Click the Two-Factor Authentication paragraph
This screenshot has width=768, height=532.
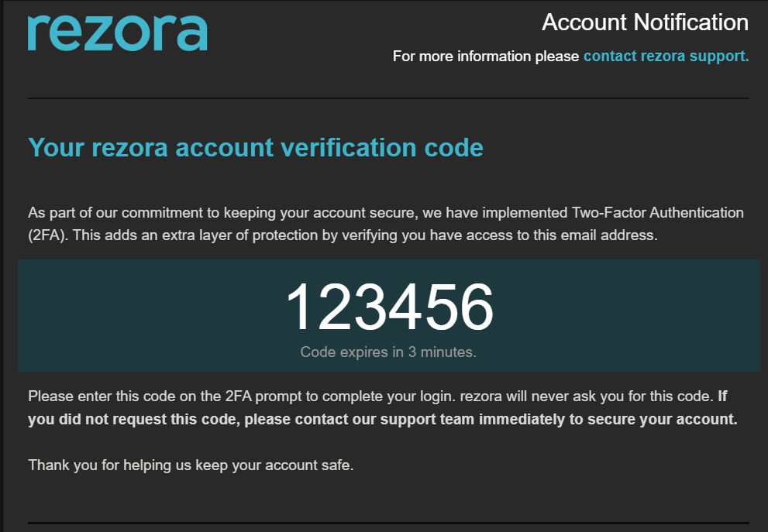pos(386,224)
